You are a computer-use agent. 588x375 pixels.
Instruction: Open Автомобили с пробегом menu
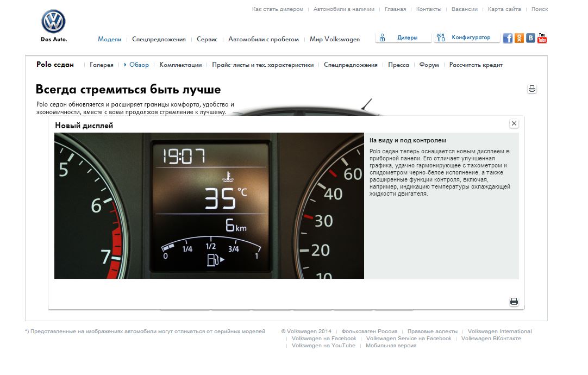[x=264, y=39]
